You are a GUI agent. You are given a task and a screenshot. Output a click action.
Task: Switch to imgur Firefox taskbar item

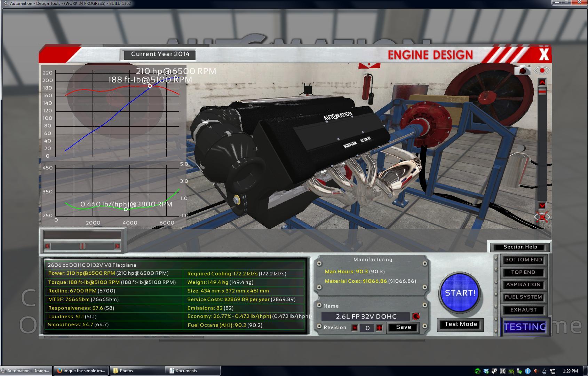(81, 371)
